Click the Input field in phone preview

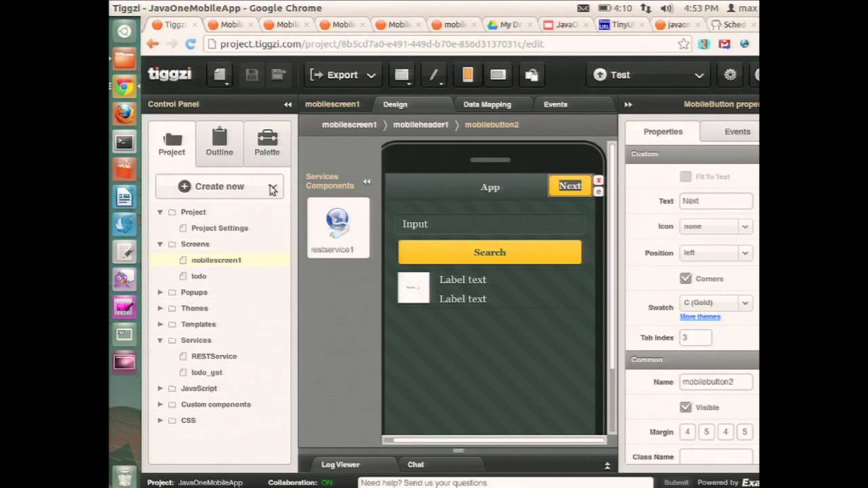coord(490,224)
